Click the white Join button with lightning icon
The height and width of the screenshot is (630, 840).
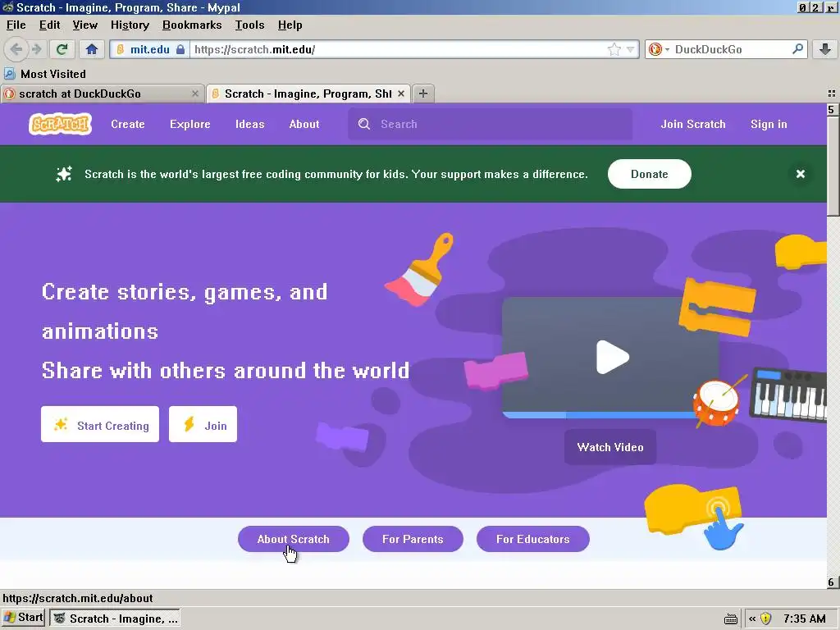click(203, 424)
